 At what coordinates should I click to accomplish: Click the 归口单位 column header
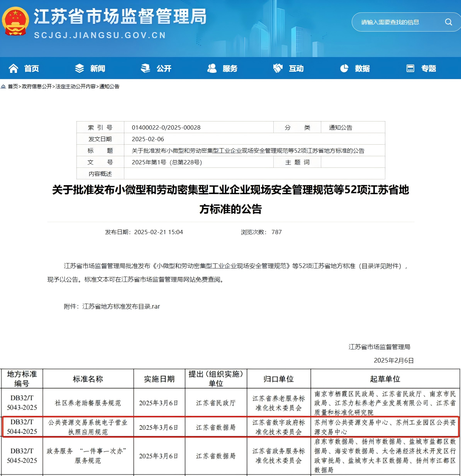point(279,379)
